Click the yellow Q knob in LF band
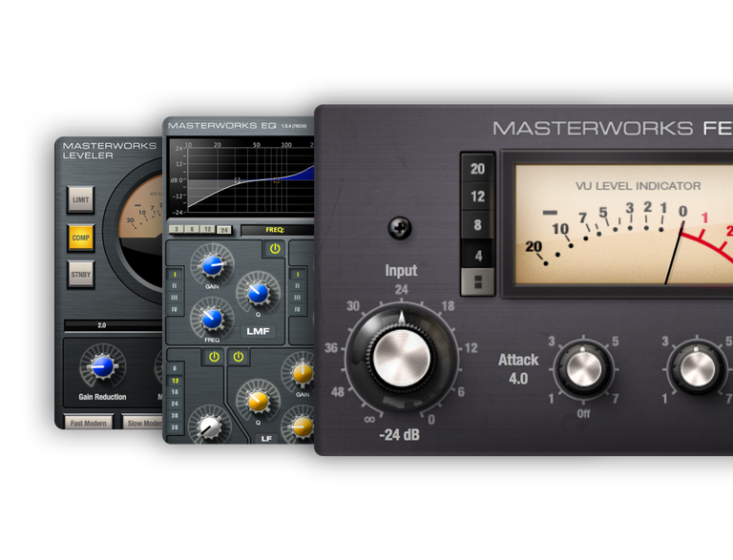This screenshot has width=733, height=560. click(255, 401)
